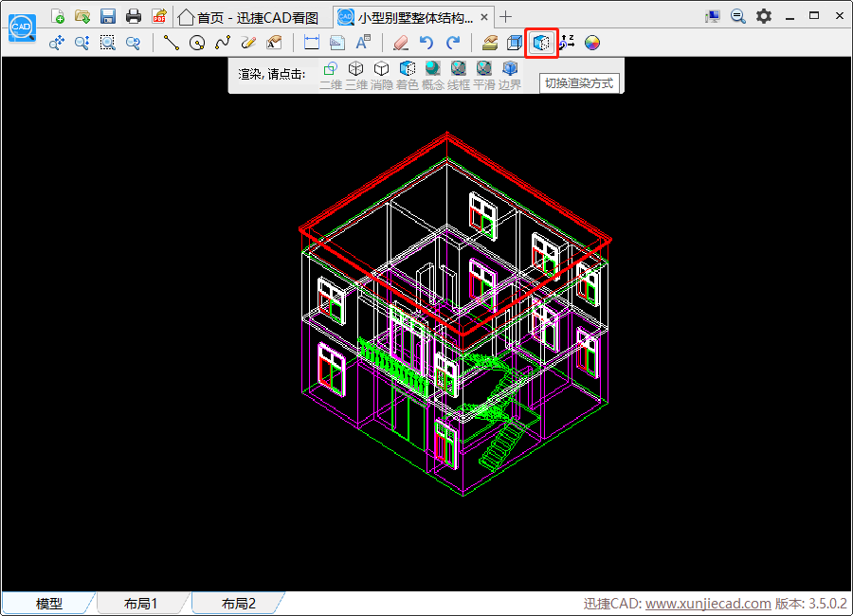This screenshot has height=616, width=853.
Task: Switch rendering to 二维 mode
Action: pos(330,76)
